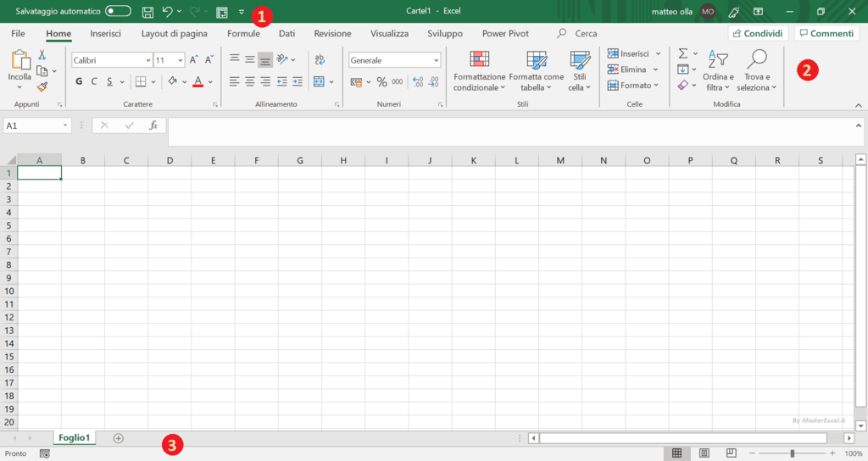868x461 pixels.
Task: Open the Commenti button
Action: pyautogui.click(x=826, y=33)
